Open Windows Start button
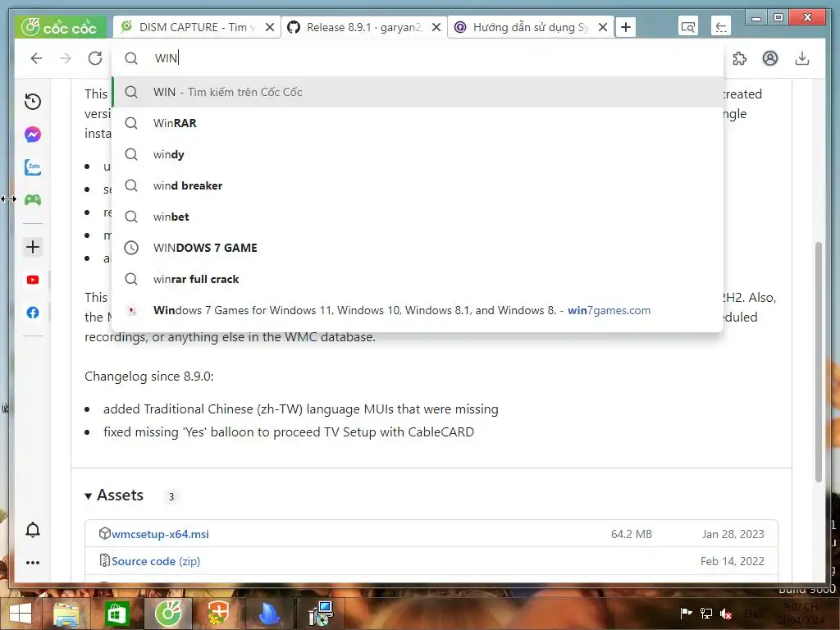Image resolution: width=840 pixels, height=630 pixels. pyautogui.click(x=21, y=614)
